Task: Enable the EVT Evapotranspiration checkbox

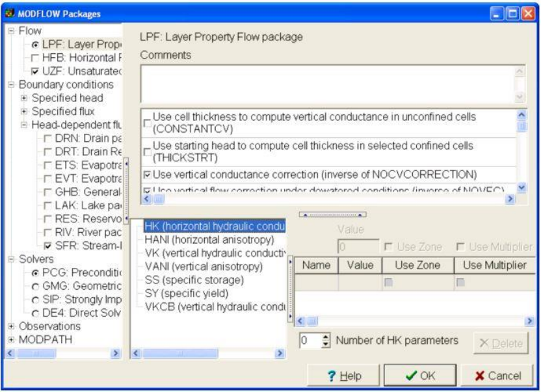Action: (47, 179)
